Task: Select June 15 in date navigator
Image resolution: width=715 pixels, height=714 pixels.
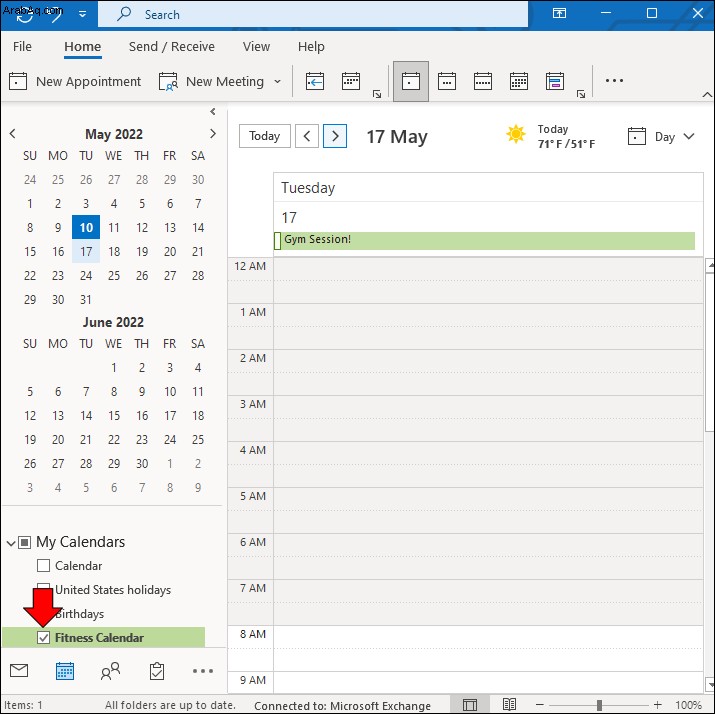Action: click(x=114, y=415)
